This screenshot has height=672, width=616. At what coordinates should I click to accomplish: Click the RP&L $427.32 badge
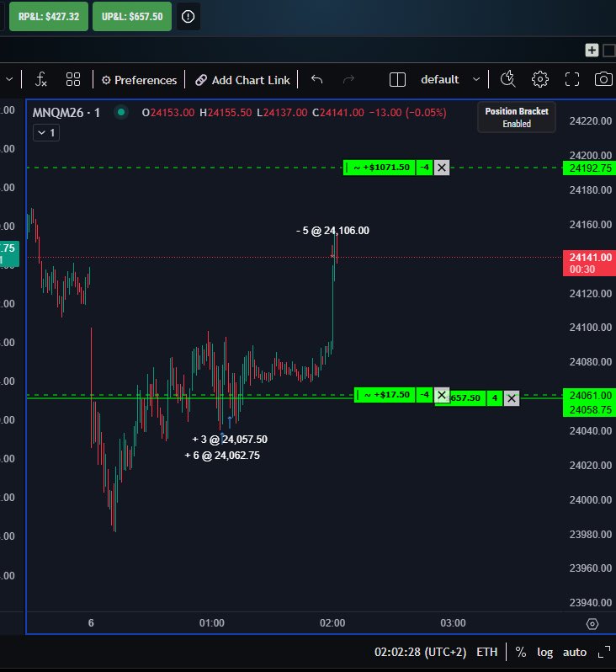coord(49,17)
